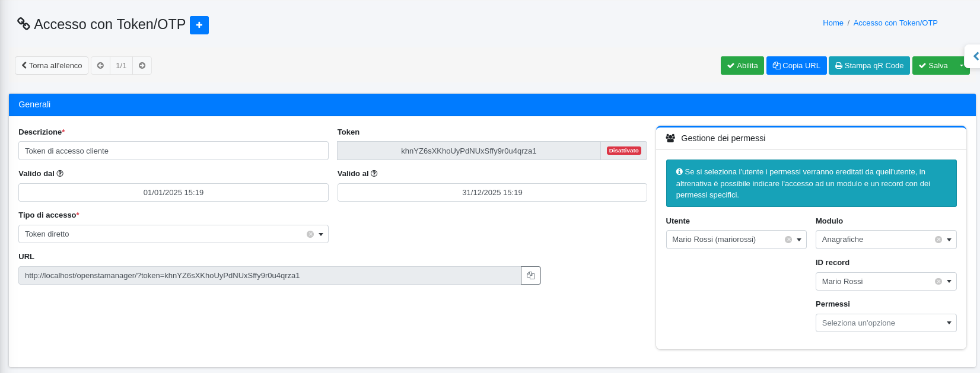The height and width of the screenshot is (373, 980).
Task: Copy URL using icon beside URL field
Action: pyautogui.click(x=531, y=275)
